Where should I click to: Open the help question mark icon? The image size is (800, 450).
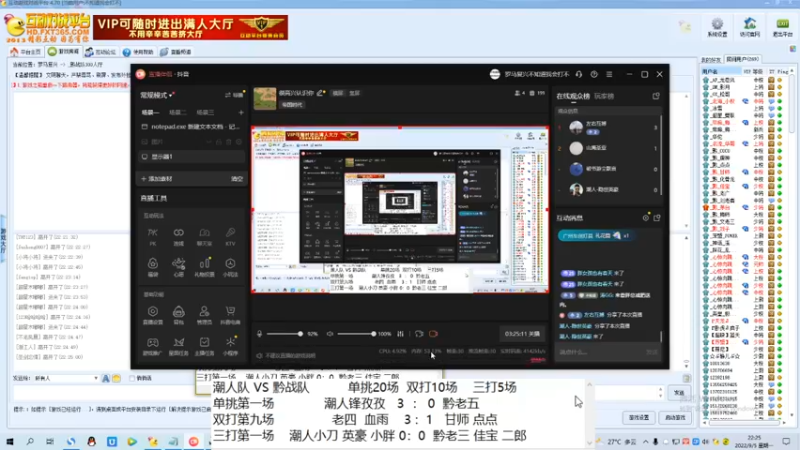pyautogui.click(x=594, y=74)
